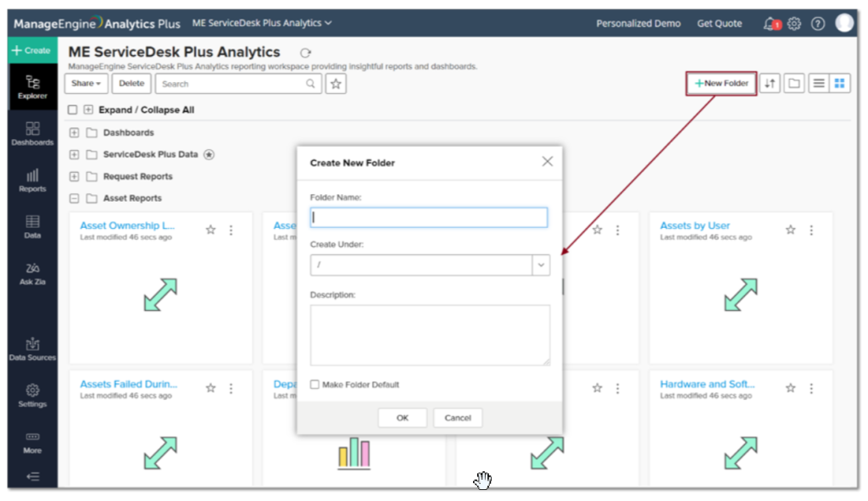Click Get Quote in the top bar

coord(719,24)
